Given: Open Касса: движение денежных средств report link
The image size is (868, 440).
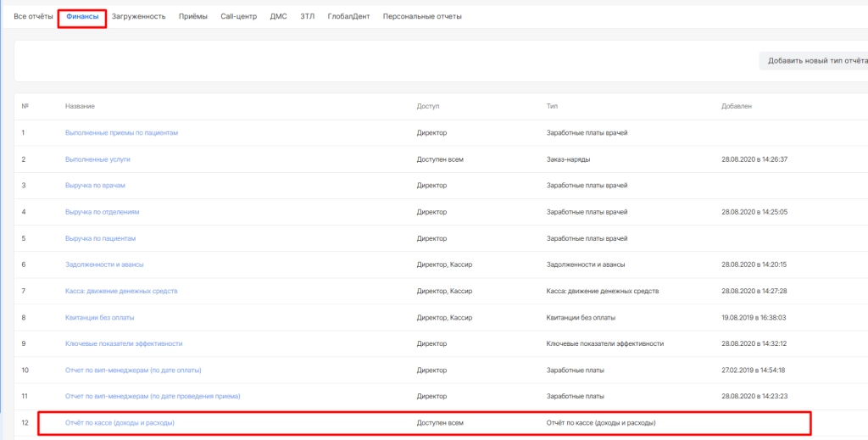Looking at the screenshot, I should [121, 291].
